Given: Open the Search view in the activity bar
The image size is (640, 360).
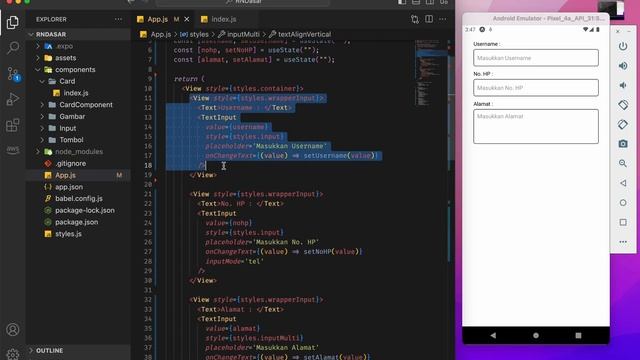Looking at the screenshot, I should pyautogui.click(x=13, y=48).
